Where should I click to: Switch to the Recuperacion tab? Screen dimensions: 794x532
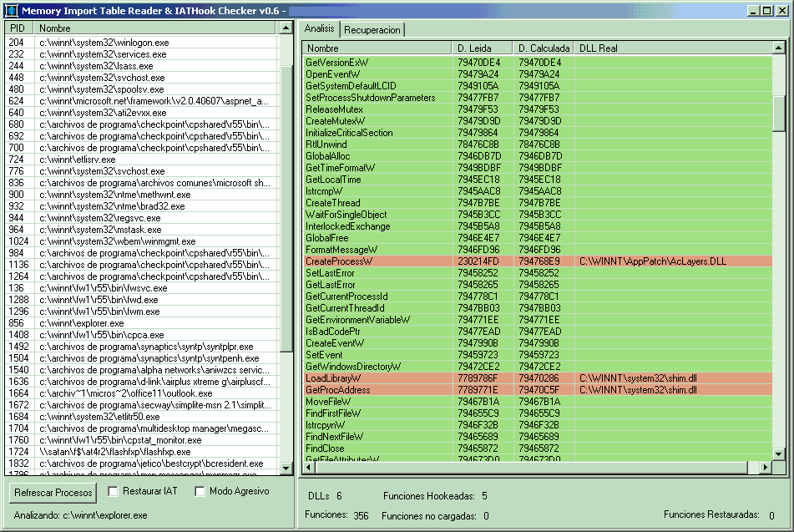(x=372, y=29)
